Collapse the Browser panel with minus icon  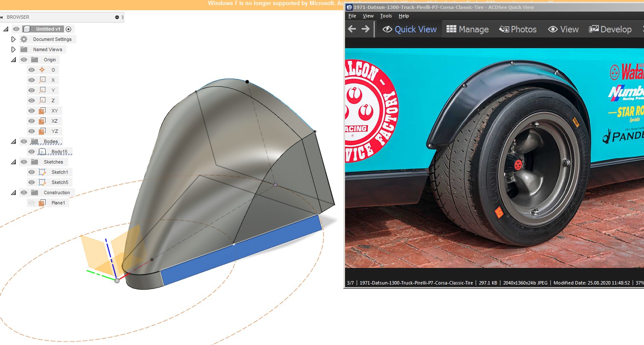point(117,17)
